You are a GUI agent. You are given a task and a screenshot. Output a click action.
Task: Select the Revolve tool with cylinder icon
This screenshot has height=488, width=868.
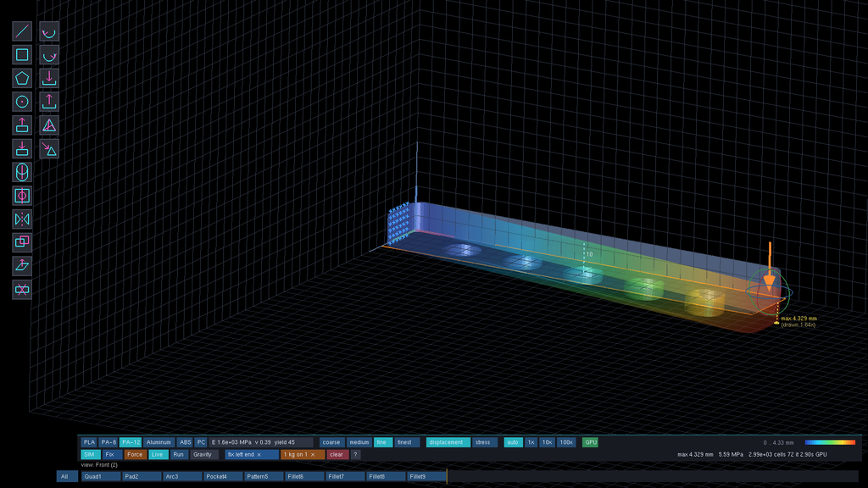click(x=22, y=172)
